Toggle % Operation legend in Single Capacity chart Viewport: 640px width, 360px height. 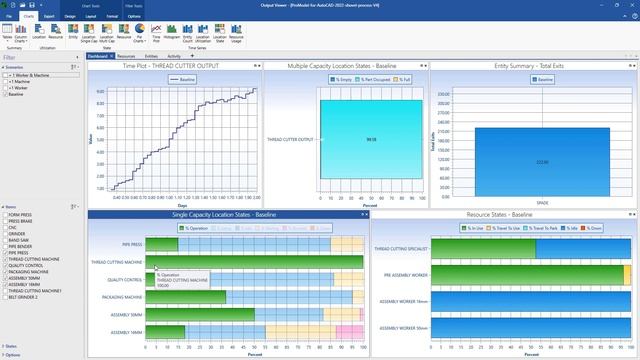pyautogui.click(x=194, y=228)
